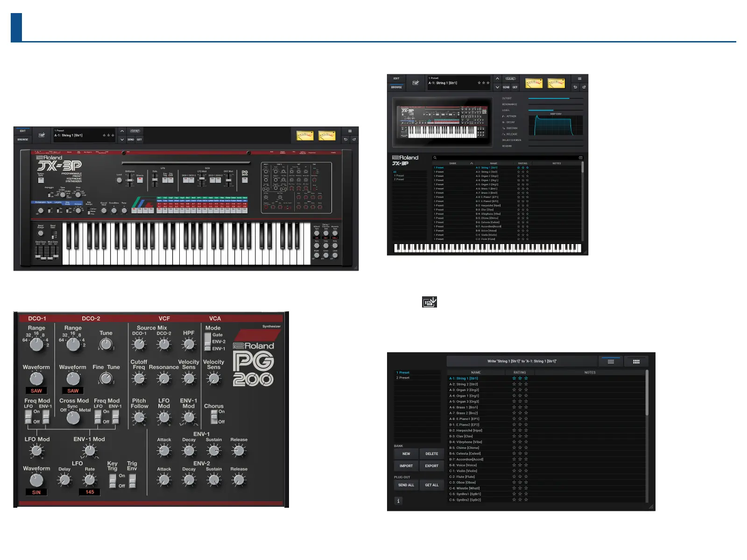Click the up arrow beside the patch name in browse view
Screen dimensions: 747x560
[497, 79]
